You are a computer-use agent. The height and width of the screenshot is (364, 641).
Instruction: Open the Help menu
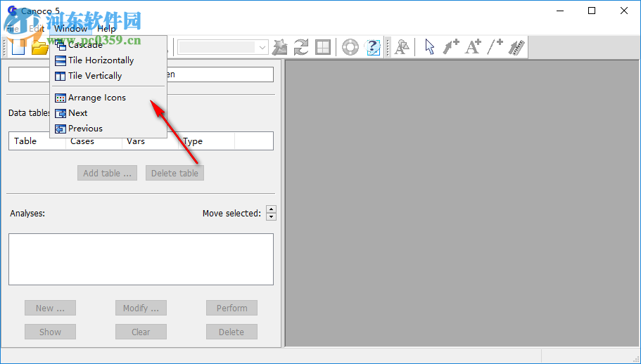[106, 29]
